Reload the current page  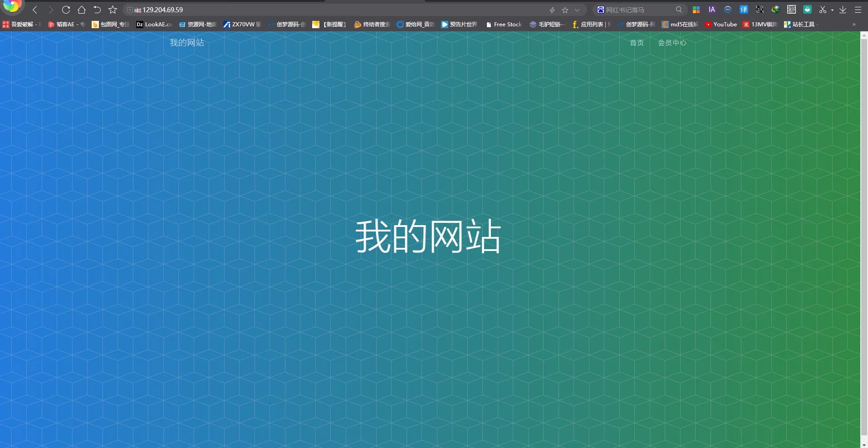pos(66,10)
